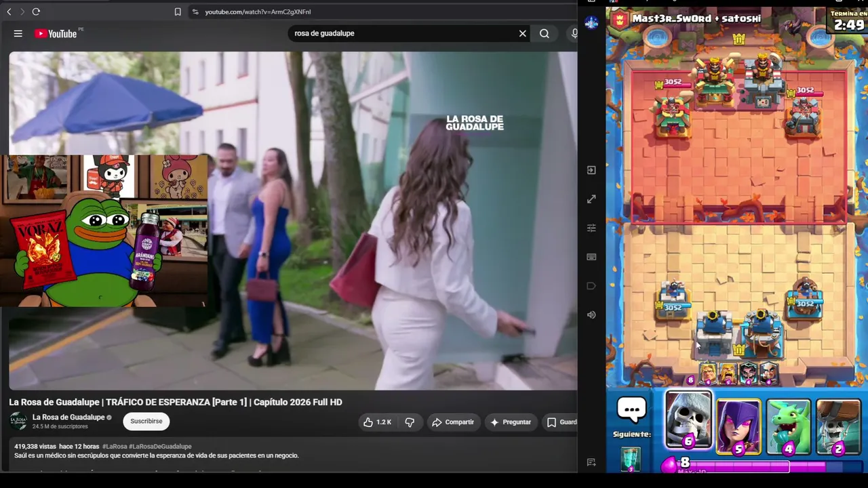
Task: Select the Wall Breakers card costing 2
Action: 838,426
